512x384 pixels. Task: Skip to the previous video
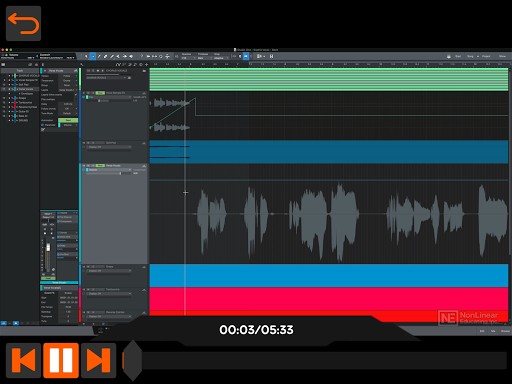click(23, 360)
